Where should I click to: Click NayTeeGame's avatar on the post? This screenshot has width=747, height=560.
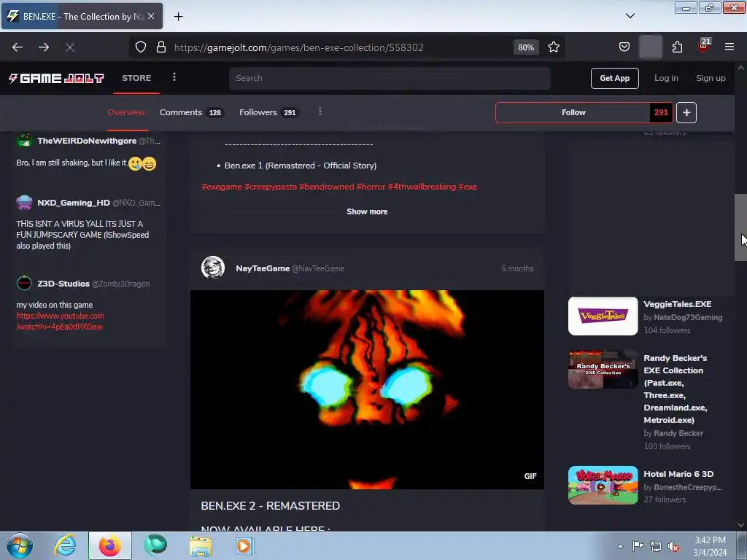213,268
